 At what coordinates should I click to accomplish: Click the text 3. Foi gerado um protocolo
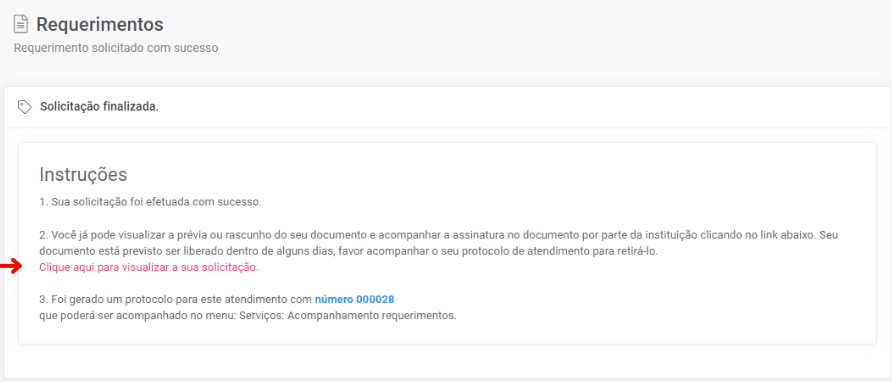click(x=176, y=299)
